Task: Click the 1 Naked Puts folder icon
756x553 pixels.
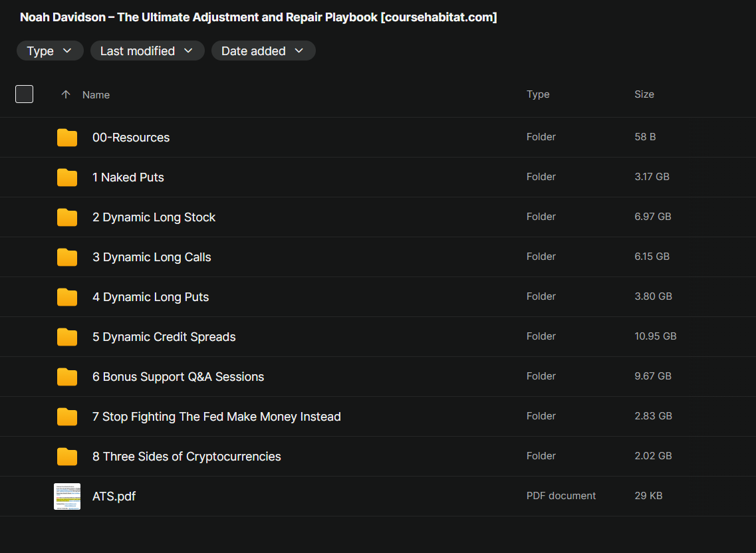Action: click(x=66, y=177)
